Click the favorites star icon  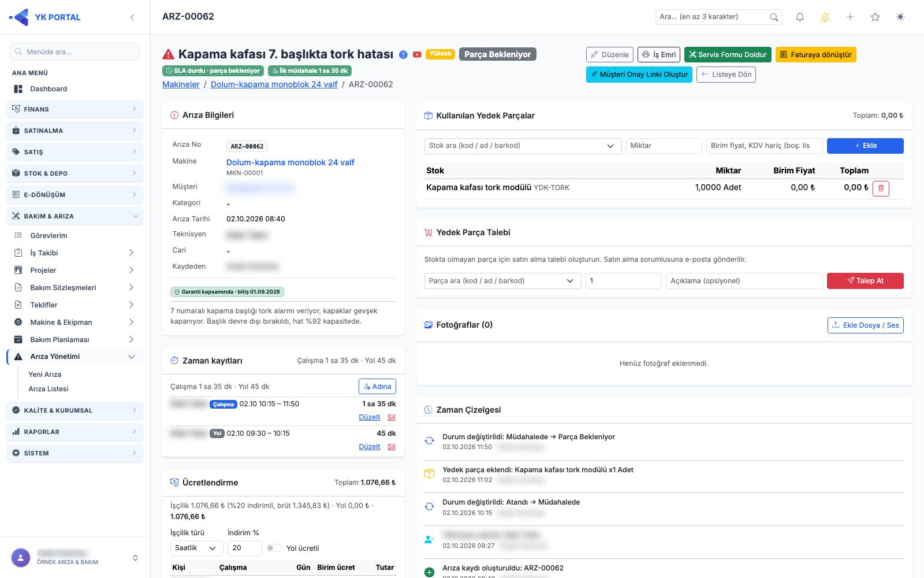click(x=875, y=17)
